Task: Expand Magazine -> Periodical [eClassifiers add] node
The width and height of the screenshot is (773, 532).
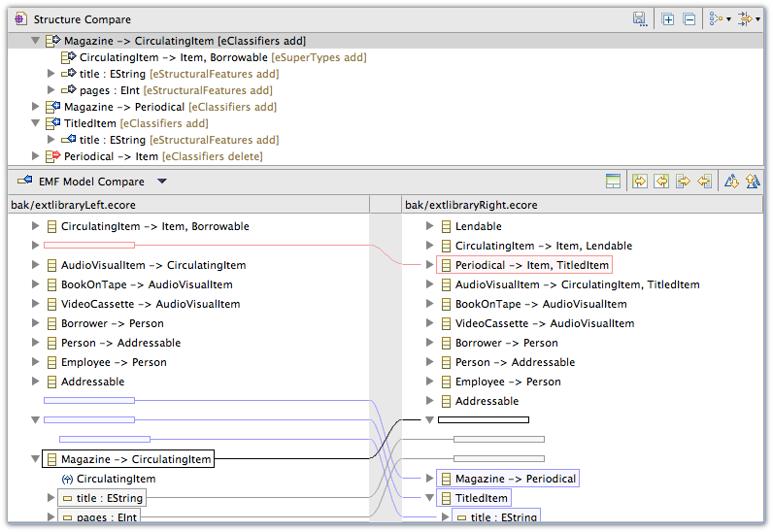Action: point(35,107)
